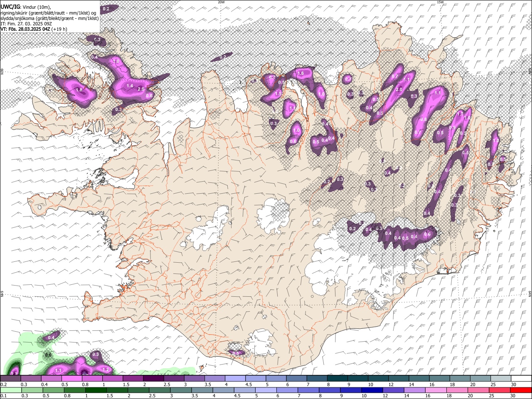Click the light pink 16–18 rain scale swatch
This screenshot has width=532, height=399.
coord(436,390)
